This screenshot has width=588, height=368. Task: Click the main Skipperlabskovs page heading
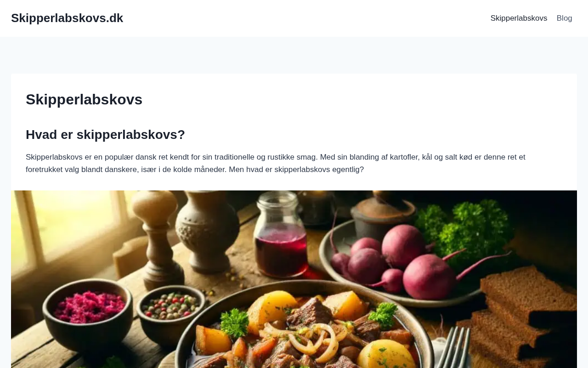(x=84, y=99)
